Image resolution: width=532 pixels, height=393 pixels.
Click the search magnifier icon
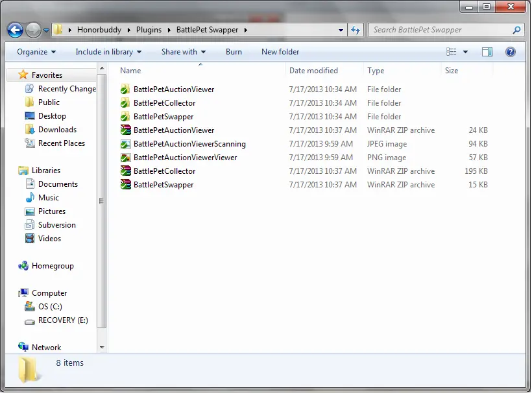[x=516, y=30]
